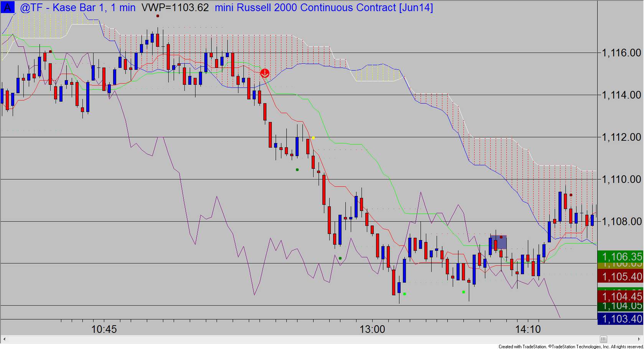This screenshot has width=644, height=349.
Task: Click the 1,114.00 price axis label
Action: click(621, 95)
